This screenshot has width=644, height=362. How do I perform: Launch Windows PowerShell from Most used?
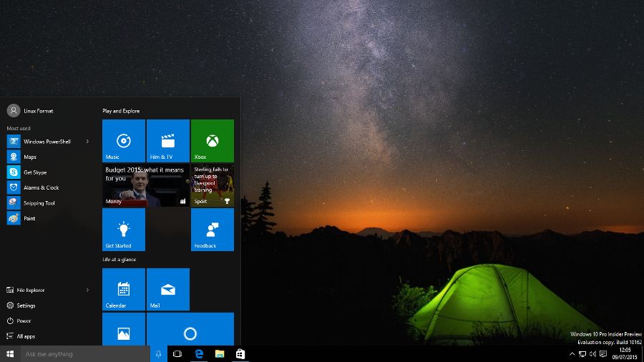(x=47, y=141)
